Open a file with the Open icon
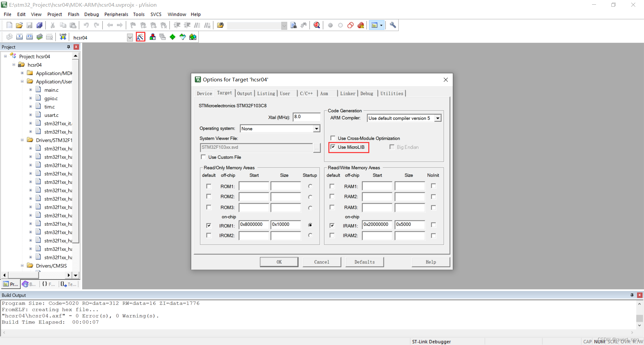644x345 pixels. click(19, 25)
